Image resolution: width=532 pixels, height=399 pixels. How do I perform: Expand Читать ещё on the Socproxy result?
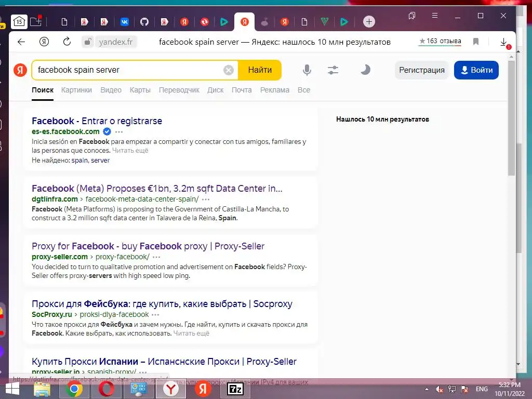coord(191,333)
